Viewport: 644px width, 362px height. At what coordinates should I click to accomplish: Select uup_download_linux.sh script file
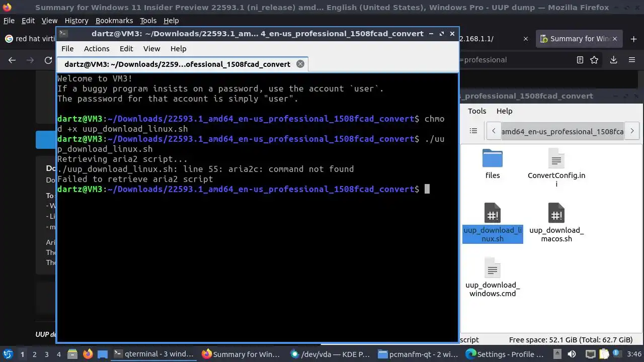[x=493, y=223]
